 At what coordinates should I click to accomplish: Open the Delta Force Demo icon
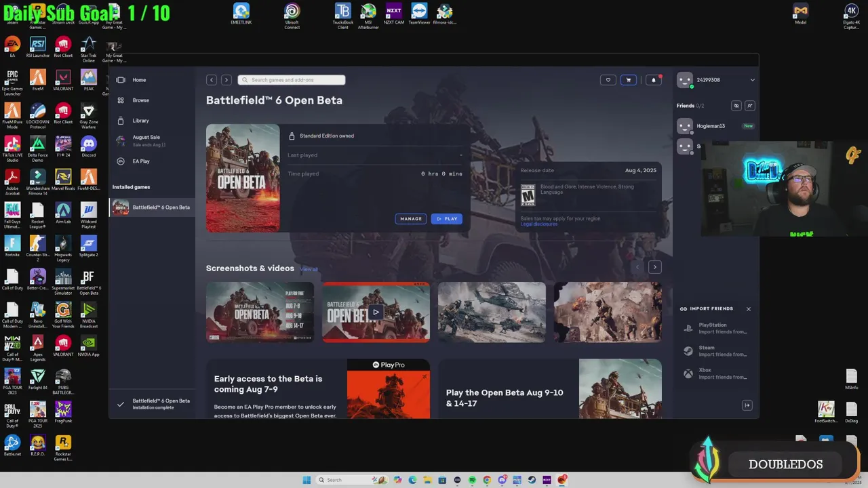pyautogui.click(x=38, y=149)
